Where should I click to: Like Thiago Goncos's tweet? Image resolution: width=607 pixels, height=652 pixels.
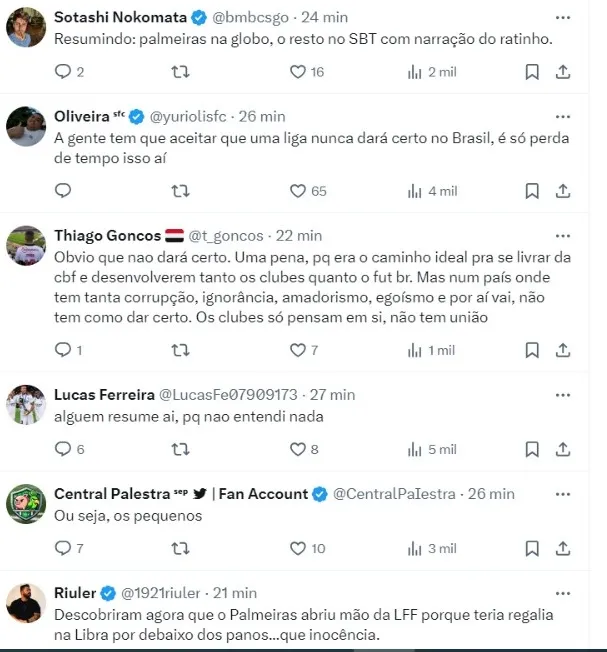pos(297,350)
